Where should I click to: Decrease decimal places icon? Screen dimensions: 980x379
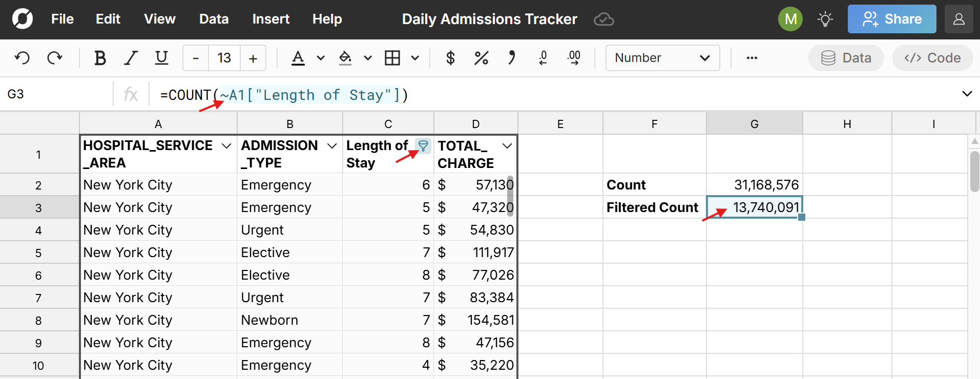tap(543, 58)
